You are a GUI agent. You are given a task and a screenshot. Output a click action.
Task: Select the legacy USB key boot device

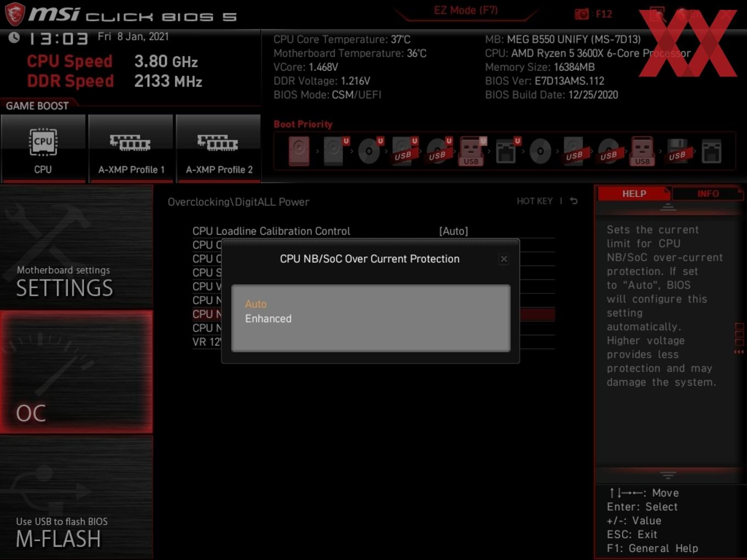pos(643,151)
